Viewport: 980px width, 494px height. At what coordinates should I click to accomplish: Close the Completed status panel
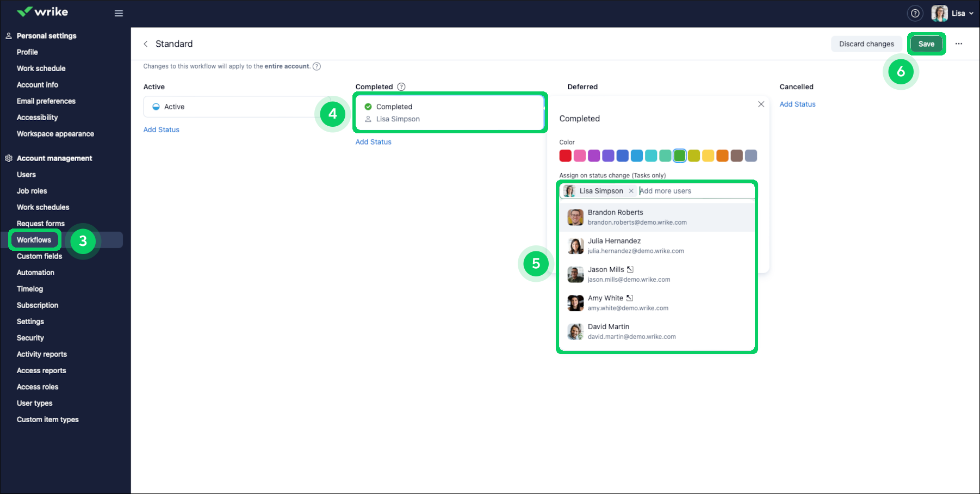click(761, 104)
